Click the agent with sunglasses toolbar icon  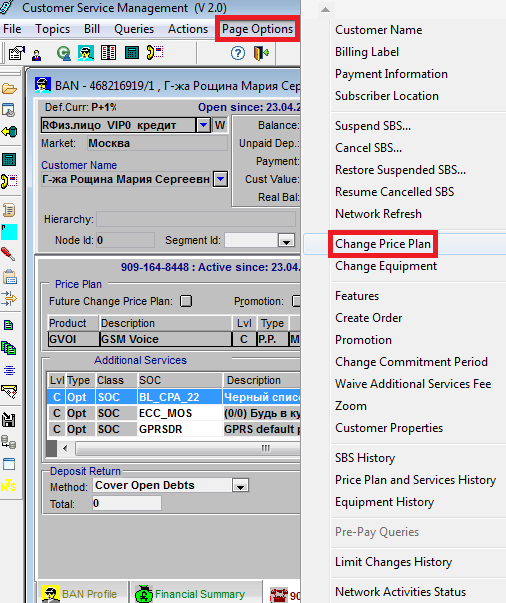coord(86,53)
